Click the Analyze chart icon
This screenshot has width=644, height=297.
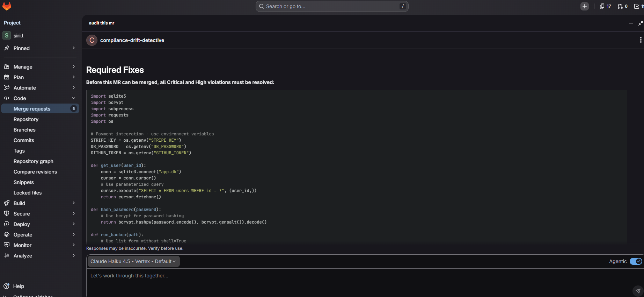point(7,255)
